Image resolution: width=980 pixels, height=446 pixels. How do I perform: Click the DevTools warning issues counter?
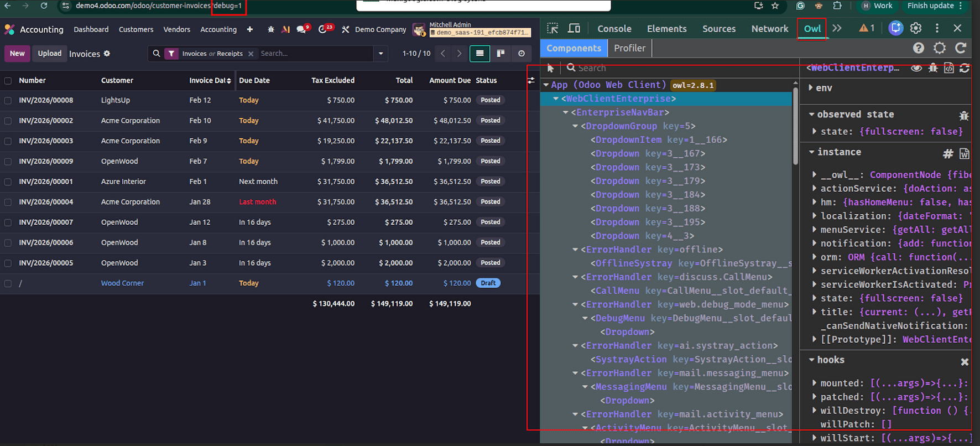point(867,28)
